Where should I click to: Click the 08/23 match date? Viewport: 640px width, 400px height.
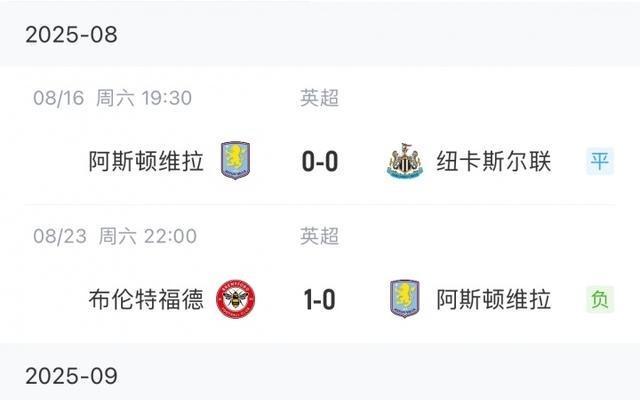click(x=56, y=237)
